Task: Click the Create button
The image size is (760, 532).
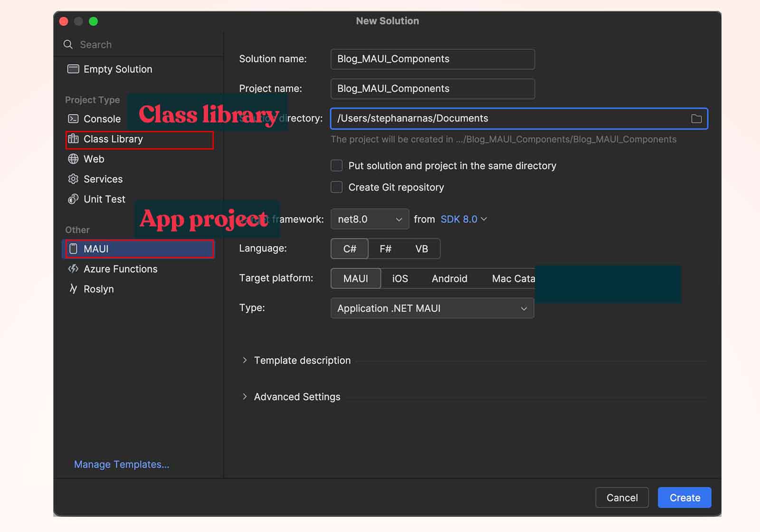Action: pyautogui.click(x=684, y=497)
